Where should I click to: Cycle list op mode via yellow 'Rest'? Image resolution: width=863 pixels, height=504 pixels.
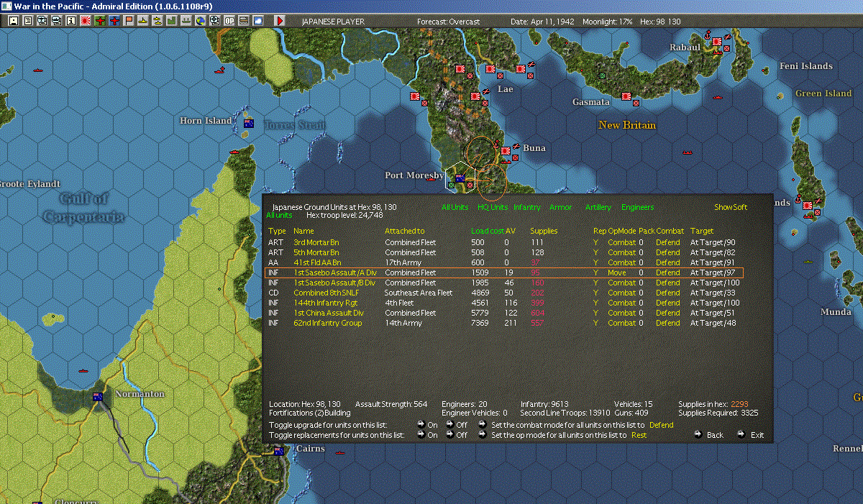coord(639,435)
